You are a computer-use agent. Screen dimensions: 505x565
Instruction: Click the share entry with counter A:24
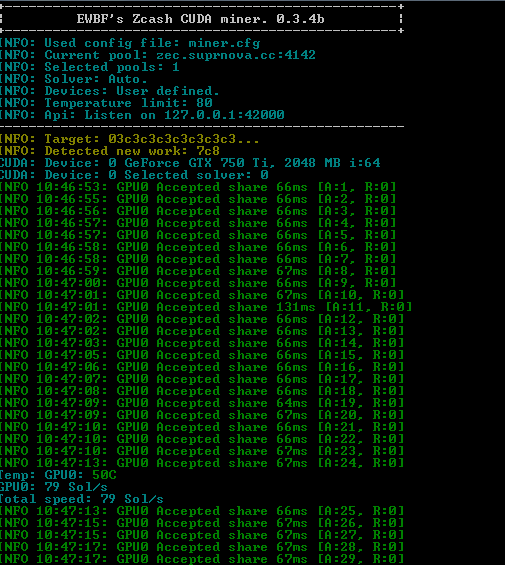click(x=202, y=463)
